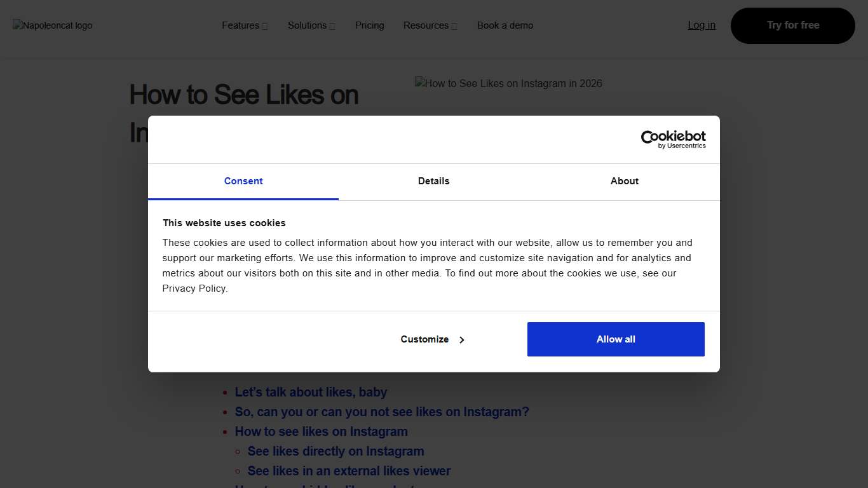Screen dimensions: 868x488
Task: Open the Features menu icon
Action: (x=264, y=25)
